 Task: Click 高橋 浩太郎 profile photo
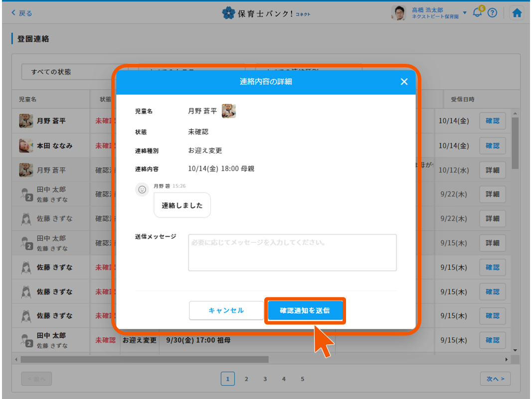point(399,13)
